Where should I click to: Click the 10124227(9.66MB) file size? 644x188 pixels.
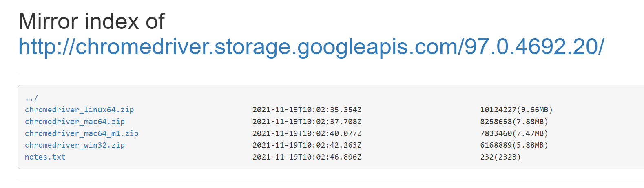click(x=516, y=110)
